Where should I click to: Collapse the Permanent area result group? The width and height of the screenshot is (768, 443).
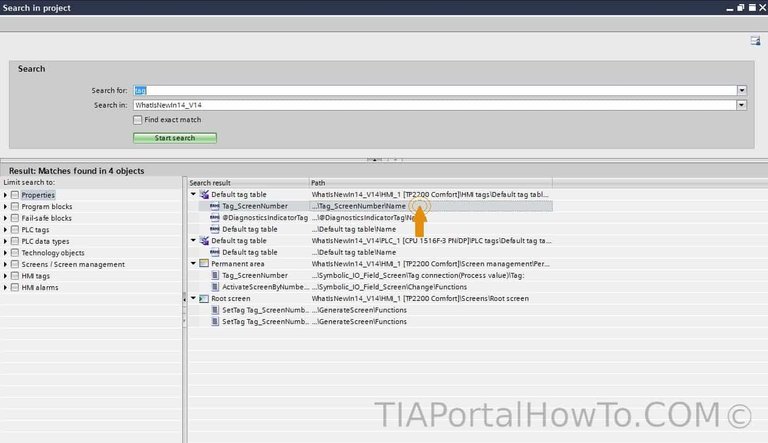coord(193,263)
